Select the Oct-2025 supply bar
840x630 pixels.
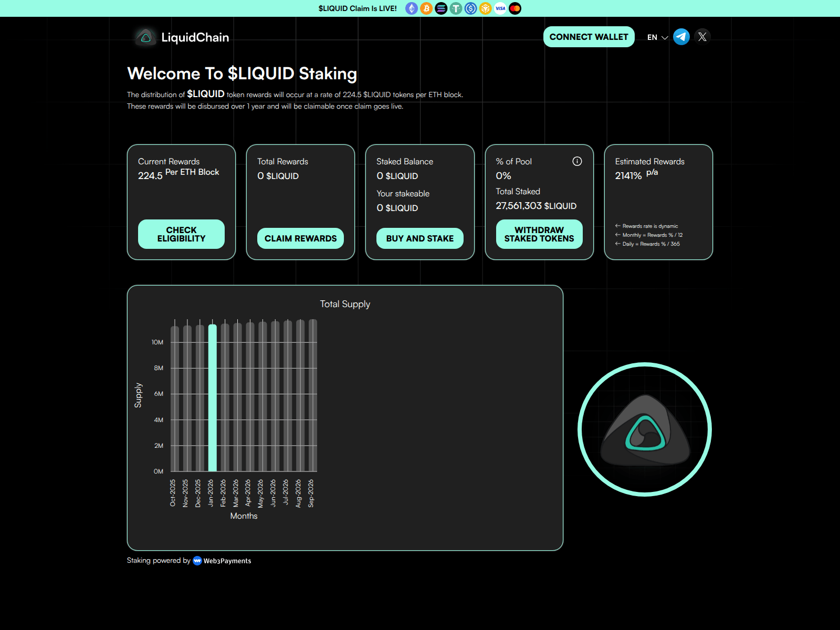click(175, 399)
